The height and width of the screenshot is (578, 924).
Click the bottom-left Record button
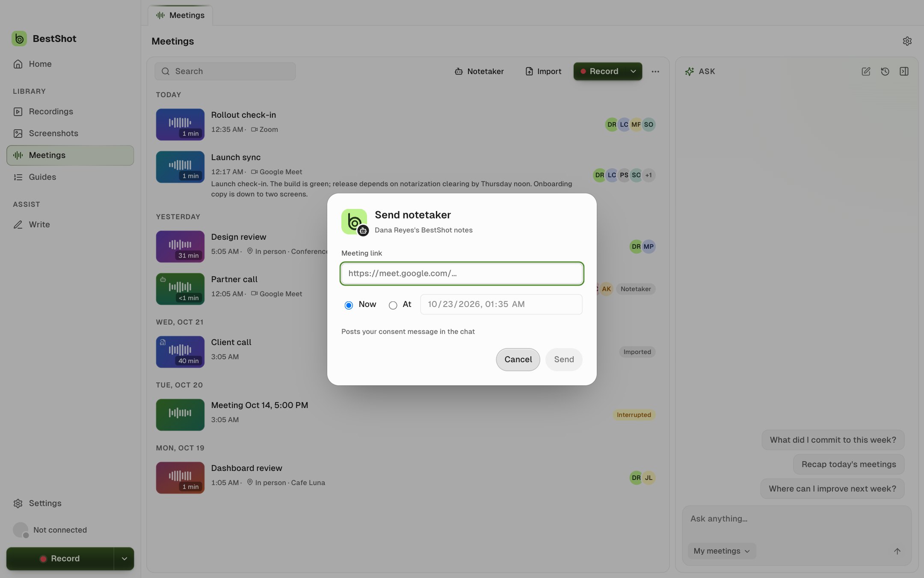pos(60,558)
